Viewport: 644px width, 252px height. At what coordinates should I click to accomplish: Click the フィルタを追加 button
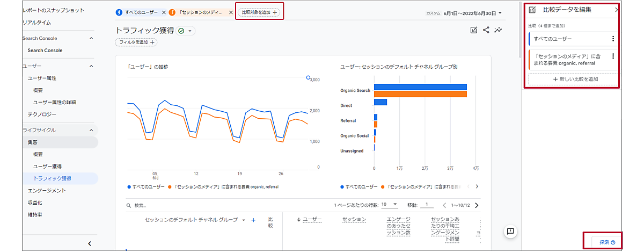point(136,42)
